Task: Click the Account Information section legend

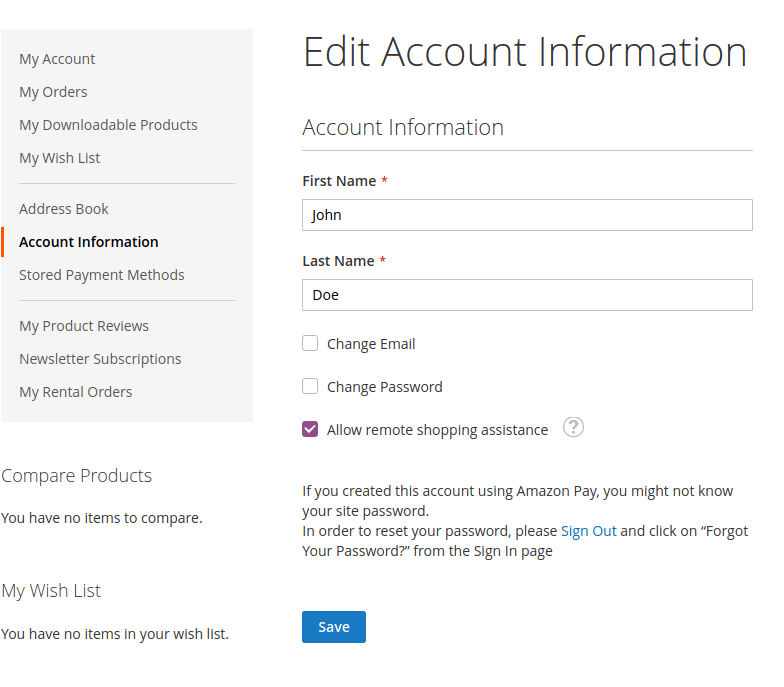Action: point(403,127)
